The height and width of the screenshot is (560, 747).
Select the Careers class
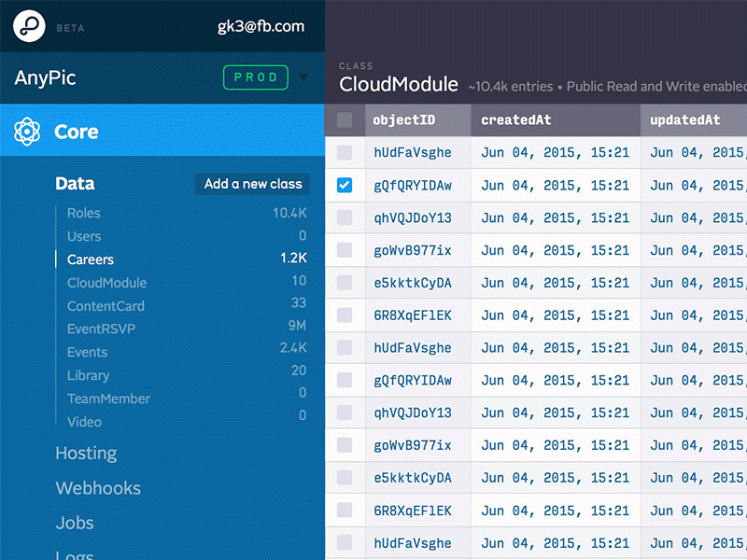(x=91, y=259)
